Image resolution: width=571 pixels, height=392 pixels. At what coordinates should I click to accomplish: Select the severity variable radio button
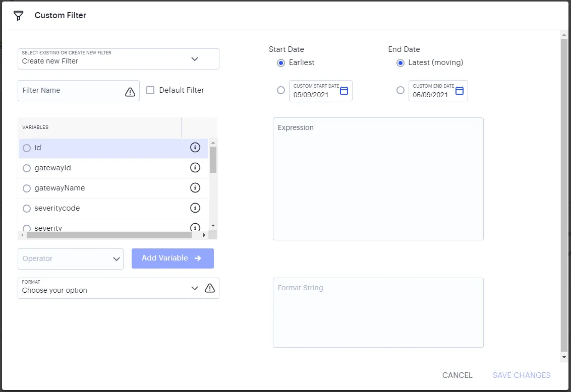[27, 228]
